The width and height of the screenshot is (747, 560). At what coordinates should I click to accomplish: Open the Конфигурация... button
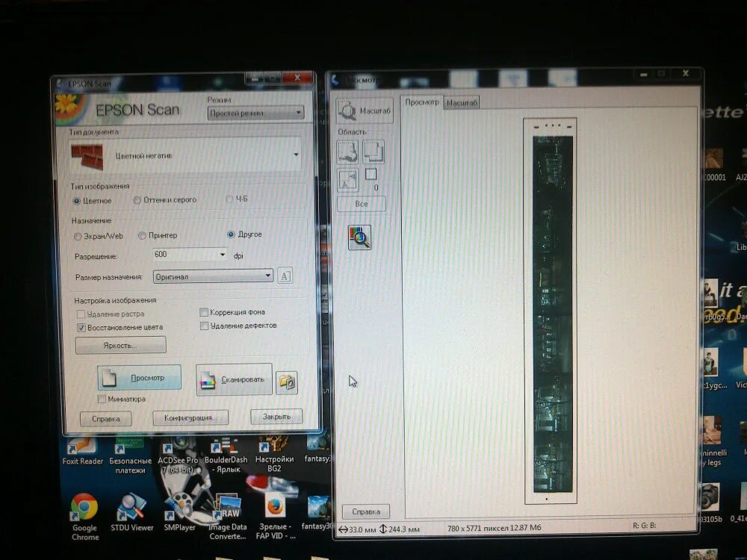pyautogui.click(x=190, y=417)
